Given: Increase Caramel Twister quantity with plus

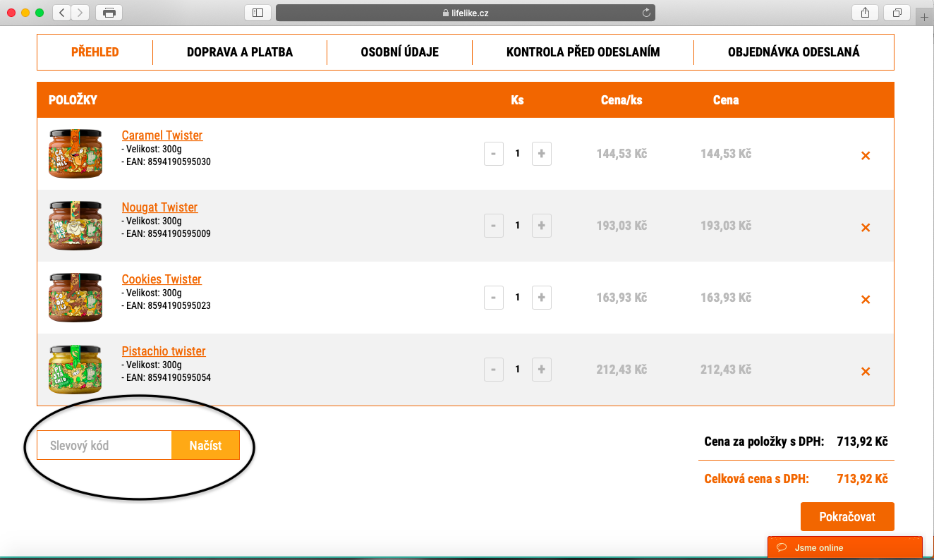Looking at the screenshot, I should 541,154.
